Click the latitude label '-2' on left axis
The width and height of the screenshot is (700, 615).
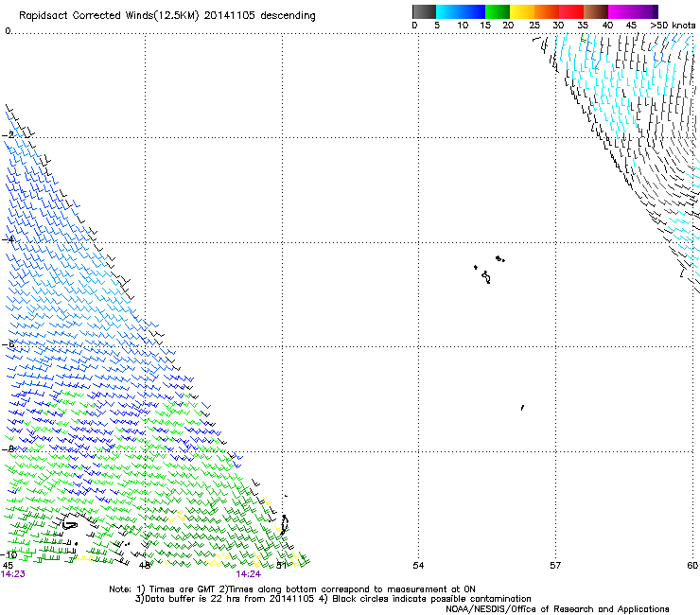click(x=8, y=135)
